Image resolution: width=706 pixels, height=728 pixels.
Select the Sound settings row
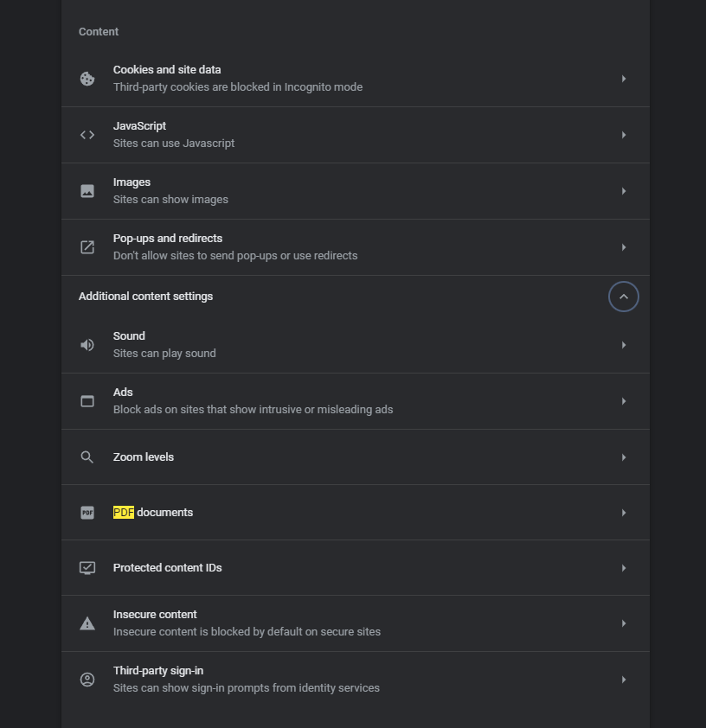click(x=356, y=345)
